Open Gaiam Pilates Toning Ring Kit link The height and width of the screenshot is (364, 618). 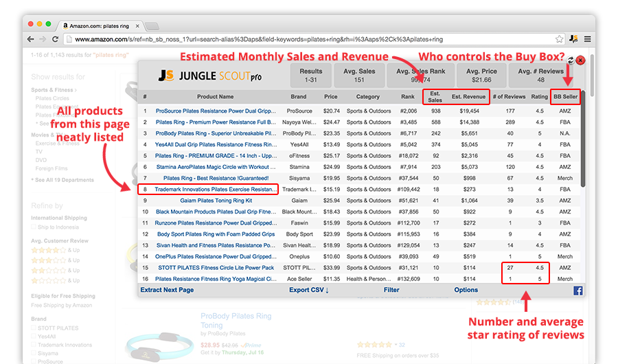[x=216, y=201]
